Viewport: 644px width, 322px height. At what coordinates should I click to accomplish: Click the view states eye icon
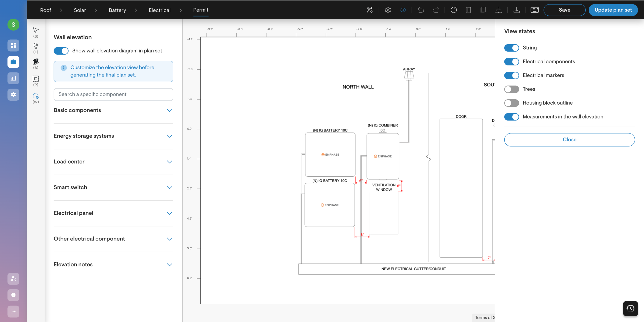click(403, 10)
